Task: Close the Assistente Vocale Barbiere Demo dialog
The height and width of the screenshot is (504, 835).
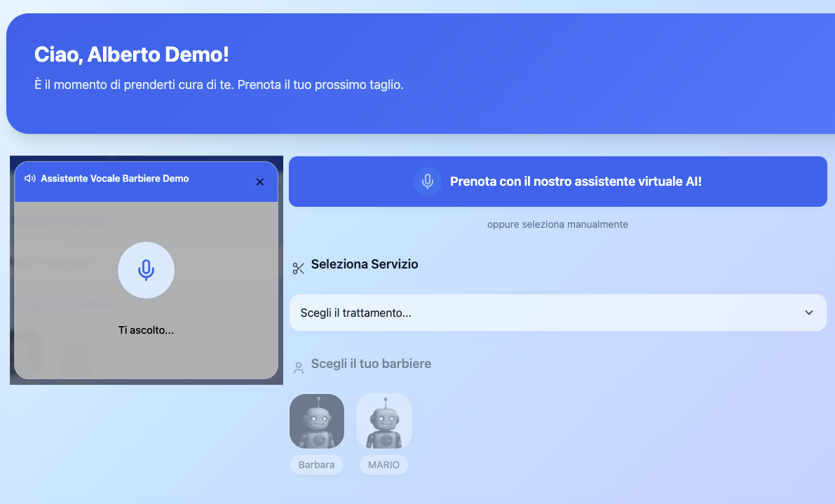Action: point(259,181)
